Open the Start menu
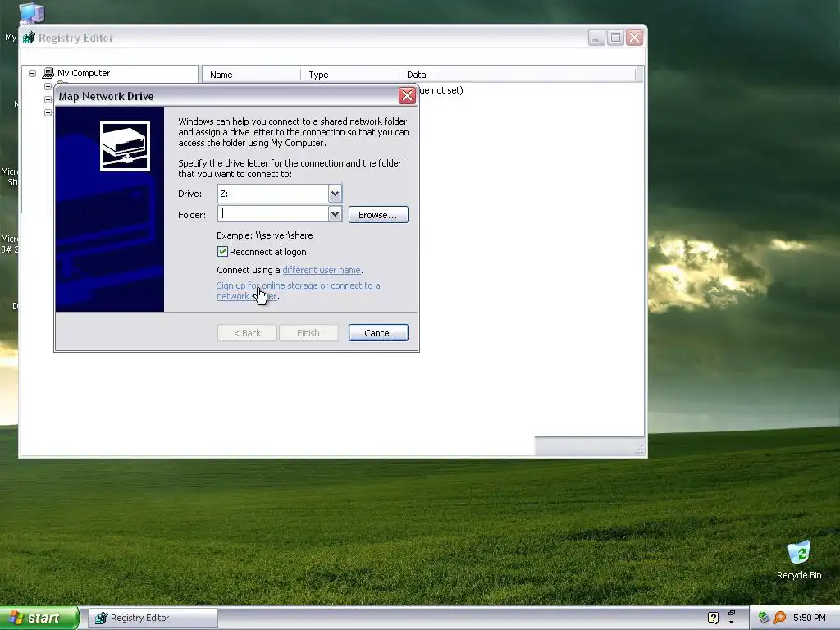This screenshot has height=630, width=840. point(39,618)
